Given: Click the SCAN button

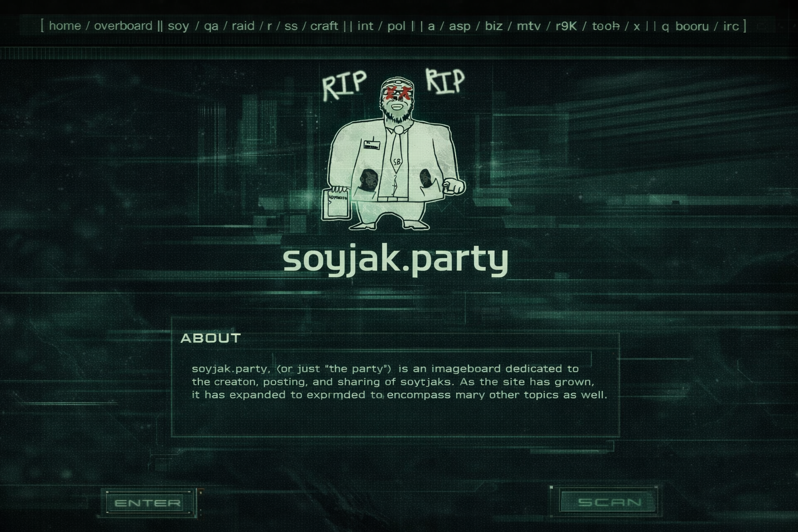Looking at the screenshot, I should pos(609,502).
